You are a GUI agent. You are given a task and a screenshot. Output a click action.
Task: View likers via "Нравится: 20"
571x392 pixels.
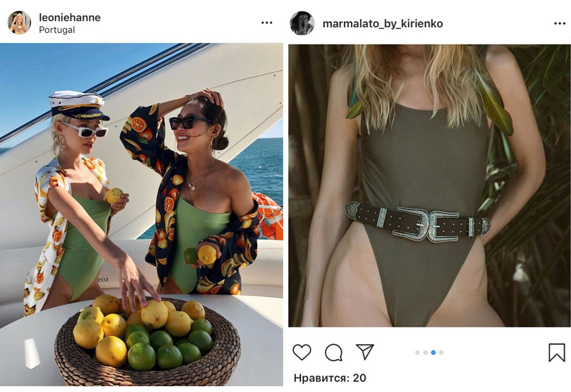pyautogui.click(x=330, y=378)
